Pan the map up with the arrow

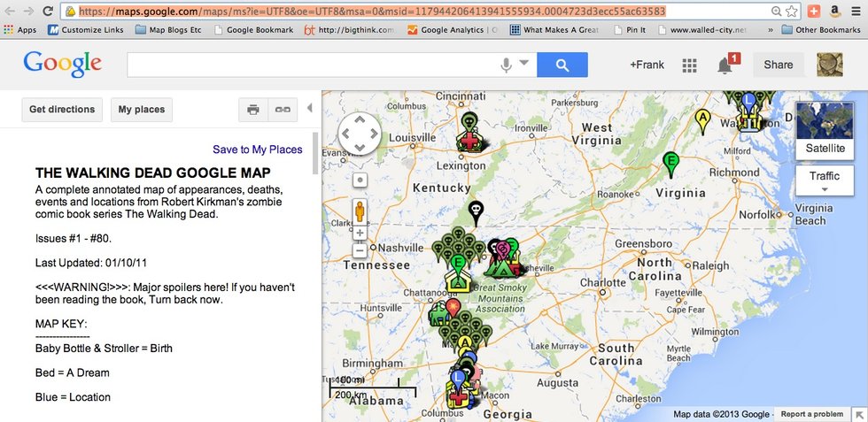(x=360, y=119)
